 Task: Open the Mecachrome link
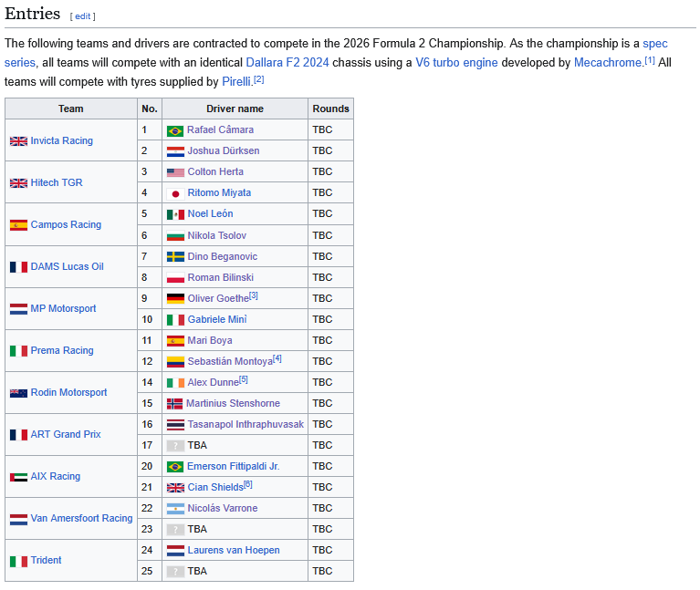coord(607,62)
